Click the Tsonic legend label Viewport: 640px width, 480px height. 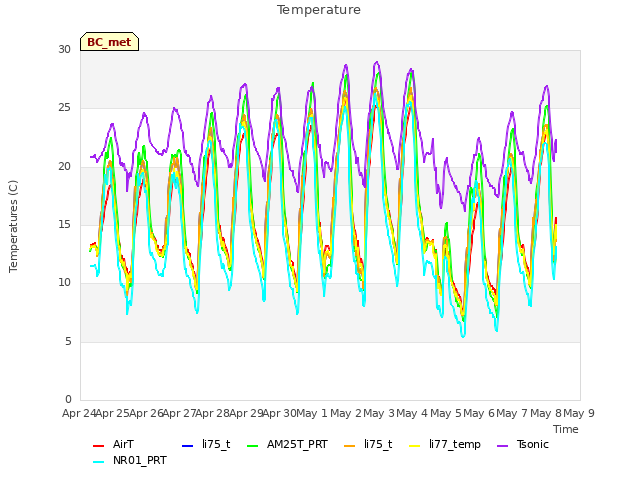click(x=533, y=444)
